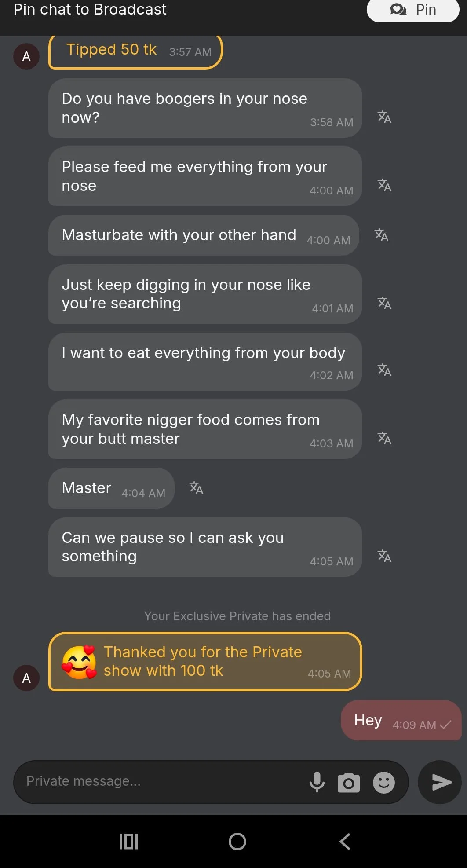The image size is (467, 868).
Task: Tap the 'Tipped 50 tk' bubble
Action: [x=135, y=51]
